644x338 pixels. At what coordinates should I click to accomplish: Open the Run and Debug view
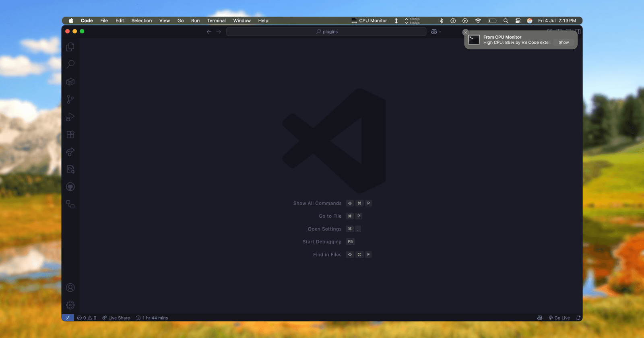[70, 117]
